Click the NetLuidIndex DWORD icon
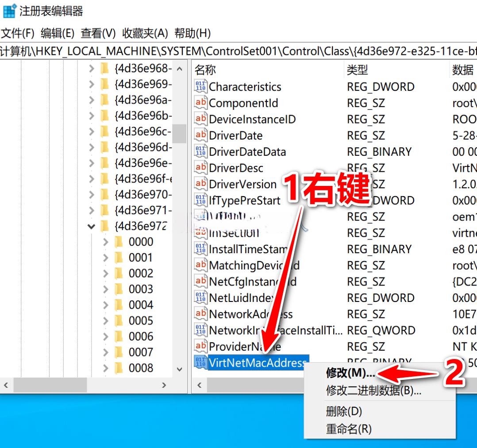Image resolution: width=477 pixels, height=448 pixels. pyautogui.click(x=200, y=297)
